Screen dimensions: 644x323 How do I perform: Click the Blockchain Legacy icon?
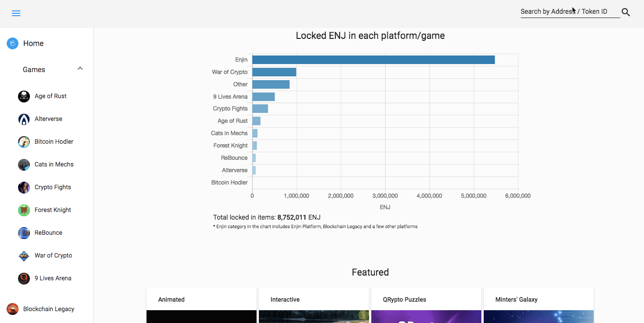click(12, 309)
